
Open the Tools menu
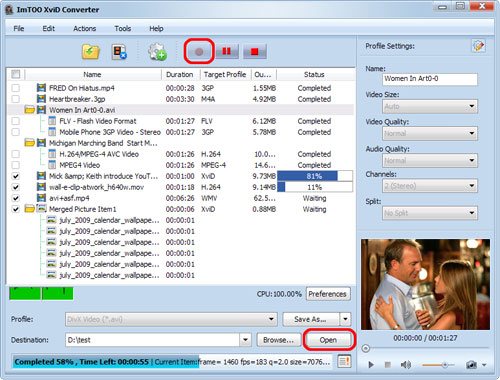(123, 29)
